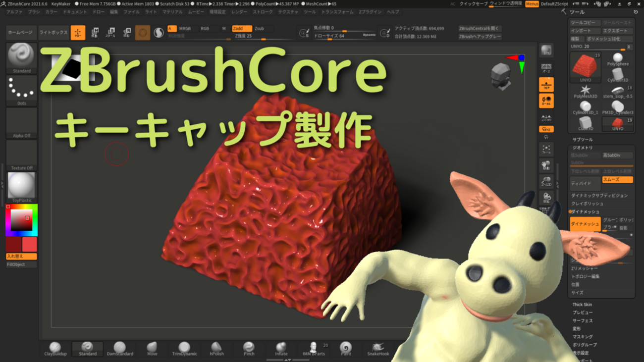Open the ブラシ menu
Viewport: 644px width, 362px height.
click(x=34, y=12)
